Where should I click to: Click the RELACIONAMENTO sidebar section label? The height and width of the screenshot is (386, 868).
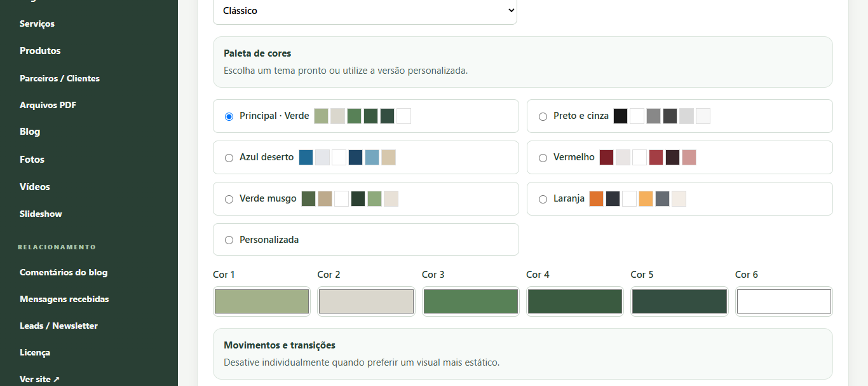57,247
